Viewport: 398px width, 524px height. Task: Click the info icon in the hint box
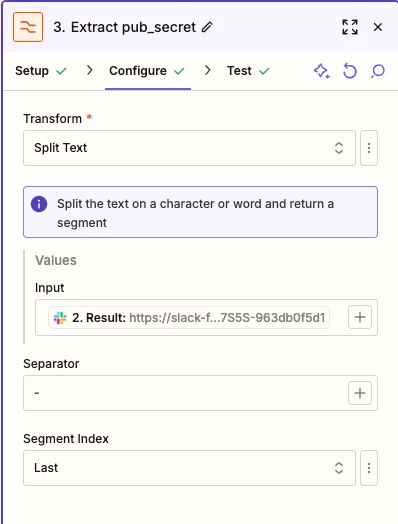click(39, 204)
